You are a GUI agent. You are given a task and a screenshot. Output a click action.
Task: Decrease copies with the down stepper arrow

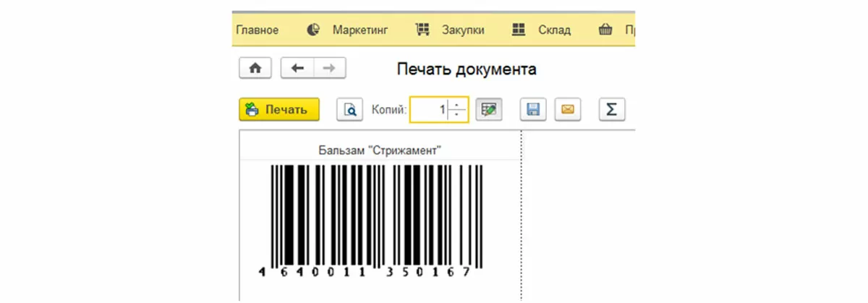coord(458,116)
